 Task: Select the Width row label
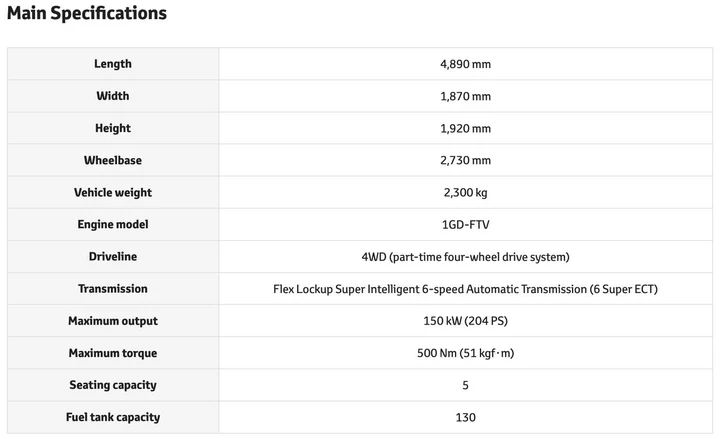point(113,96)
